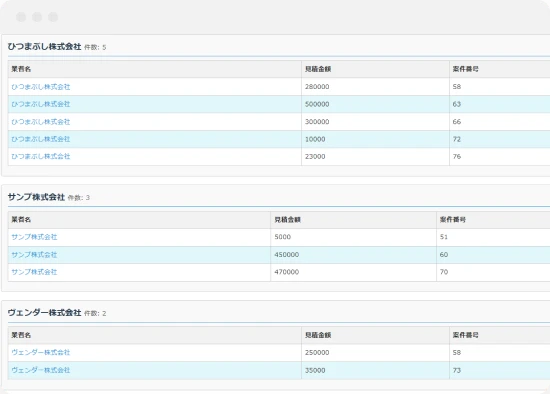
Task: Click case number 58 in ひつまぶし株式会社 table
Action: tap(499, 87)
